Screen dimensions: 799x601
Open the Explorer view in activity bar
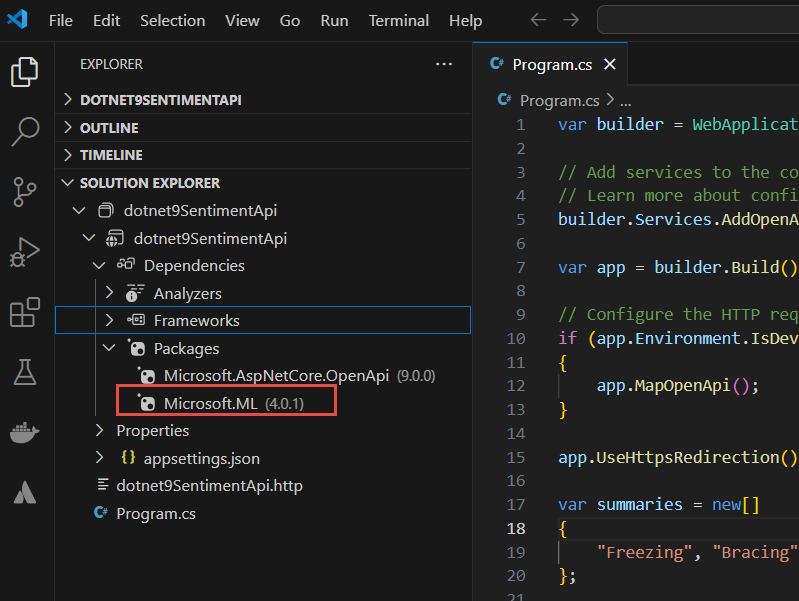click(24, 71)
